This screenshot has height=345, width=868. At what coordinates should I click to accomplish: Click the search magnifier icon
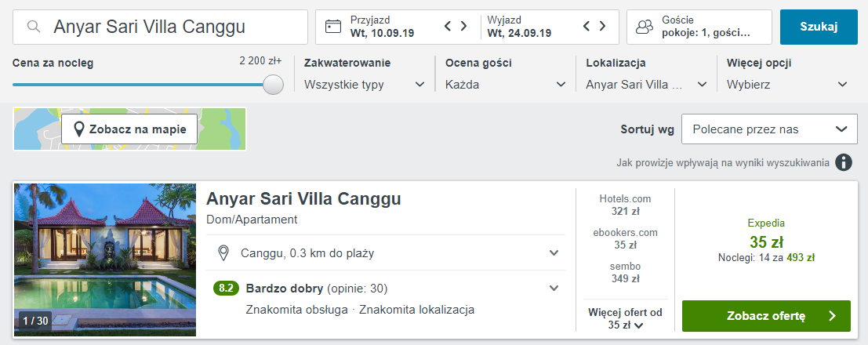(x=34, y=27)
